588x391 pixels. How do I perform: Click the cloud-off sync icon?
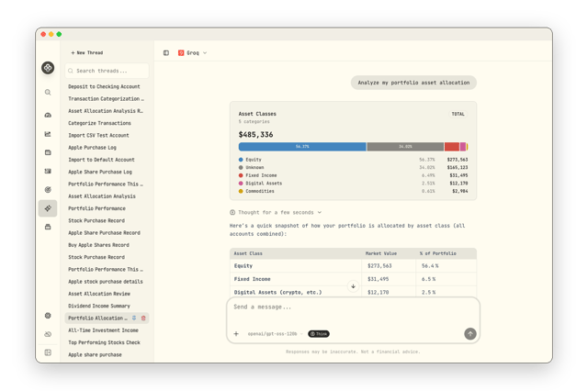click(48, 334)
